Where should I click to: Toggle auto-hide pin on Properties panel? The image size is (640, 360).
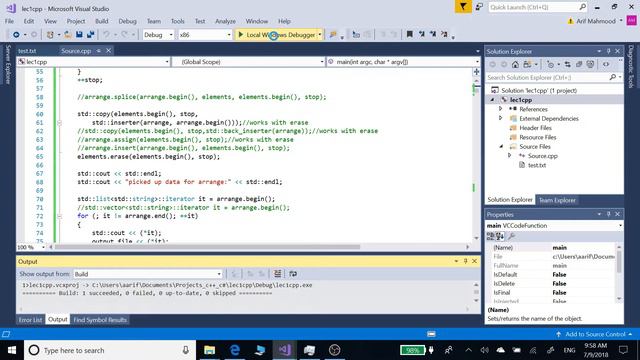point(609,214)
